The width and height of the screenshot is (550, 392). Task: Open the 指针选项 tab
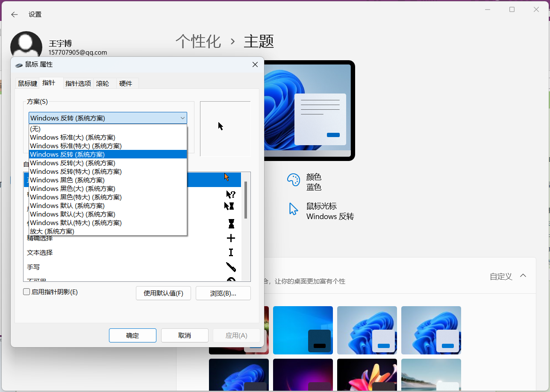[x=78, y=84]
